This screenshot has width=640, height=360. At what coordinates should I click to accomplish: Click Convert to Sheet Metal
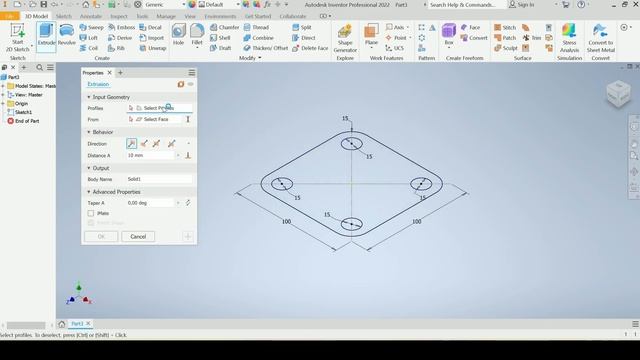[600, 38]
